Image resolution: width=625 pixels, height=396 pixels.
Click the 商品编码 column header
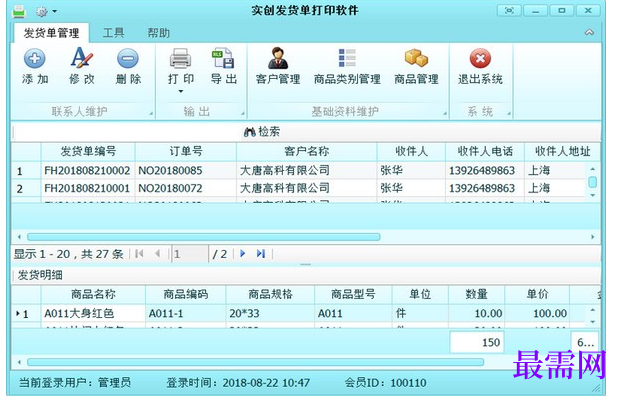(186, 294)
